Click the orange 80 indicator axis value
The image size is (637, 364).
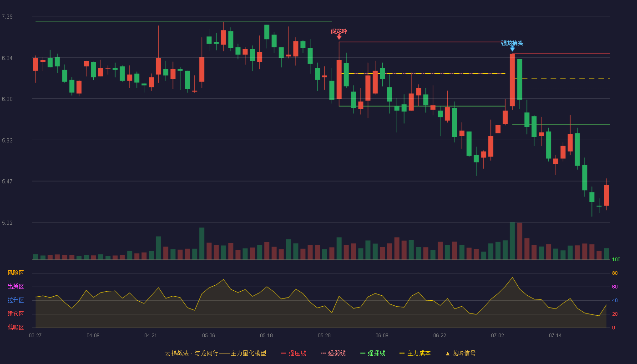click(x=615, y=273)
